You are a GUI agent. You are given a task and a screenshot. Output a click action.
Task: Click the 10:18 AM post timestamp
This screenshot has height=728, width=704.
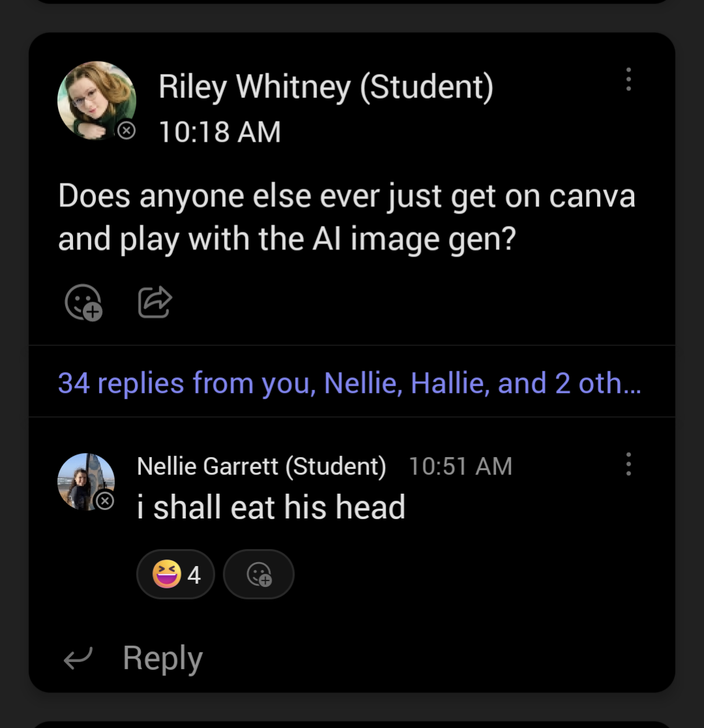click(x=219, y=132)
